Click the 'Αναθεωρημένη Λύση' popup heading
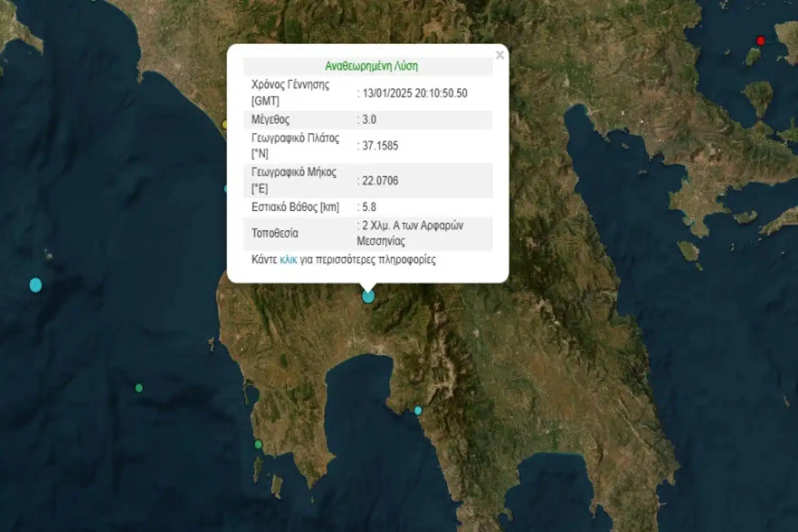This screenshot has height=532, width=798. [371, 66]
